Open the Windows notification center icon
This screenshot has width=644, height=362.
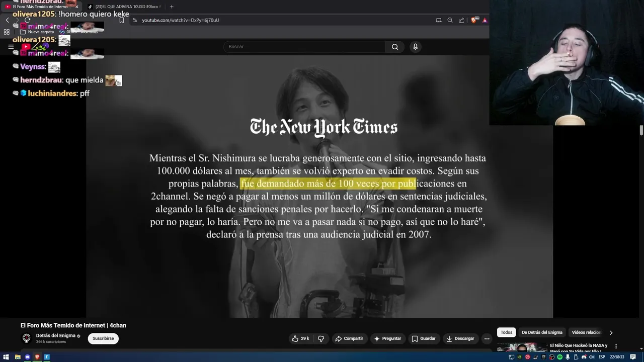point(633,357)
